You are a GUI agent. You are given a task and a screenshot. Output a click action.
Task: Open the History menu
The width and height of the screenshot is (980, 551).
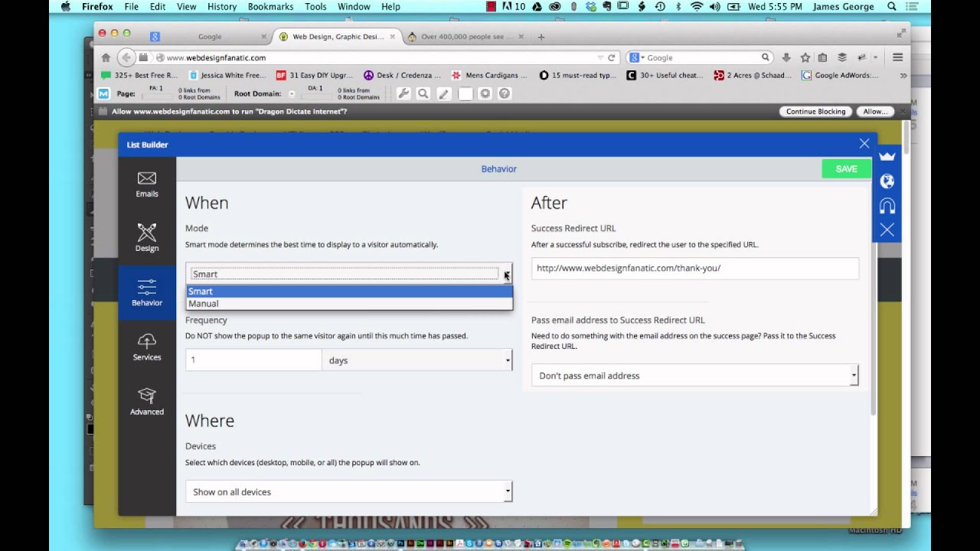point(222,7)
